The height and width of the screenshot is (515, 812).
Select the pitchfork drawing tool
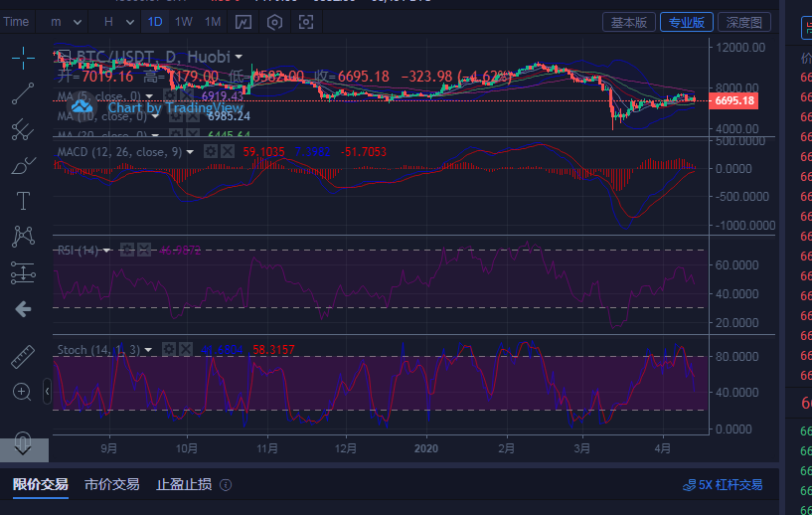click(x=23, y=129)
